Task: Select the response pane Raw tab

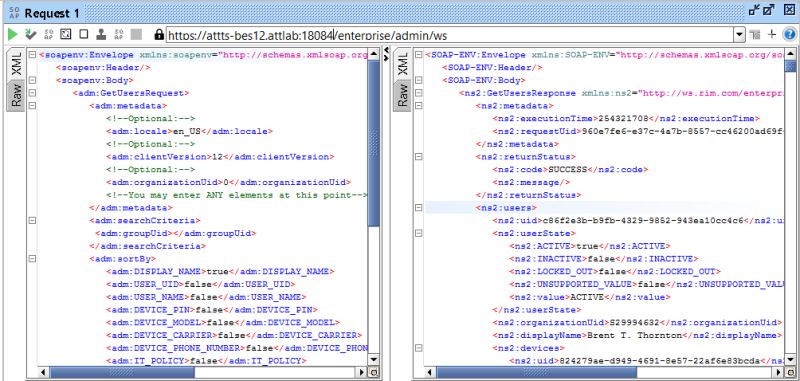Action: (x=402, y=94)
